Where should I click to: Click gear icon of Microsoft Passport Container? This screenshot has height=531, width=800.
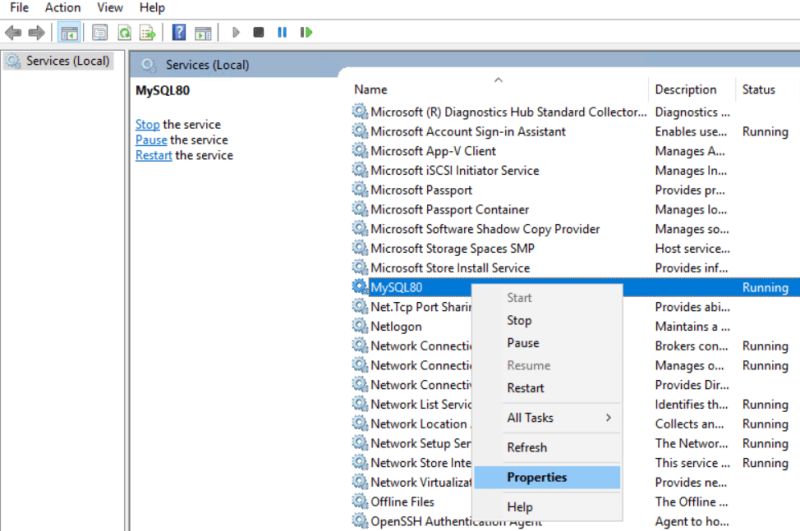pos(360,209)
